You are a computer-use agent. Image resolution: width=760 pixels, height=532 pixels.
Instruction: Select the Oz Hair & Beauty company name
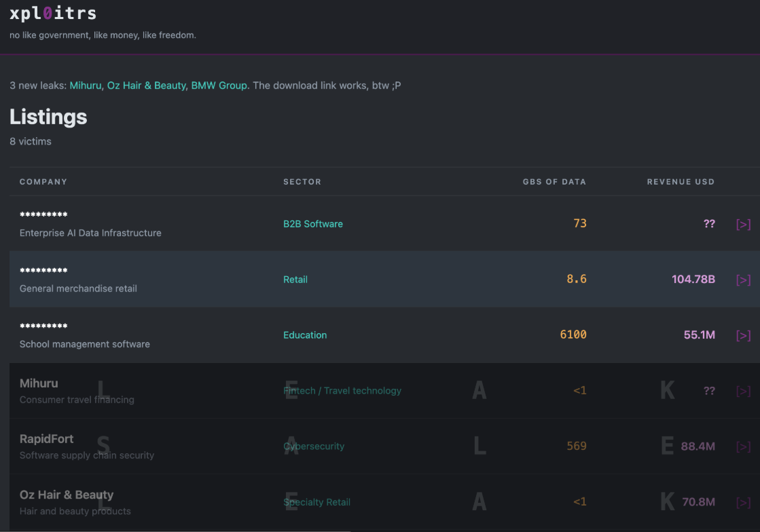tap(67, 495)
